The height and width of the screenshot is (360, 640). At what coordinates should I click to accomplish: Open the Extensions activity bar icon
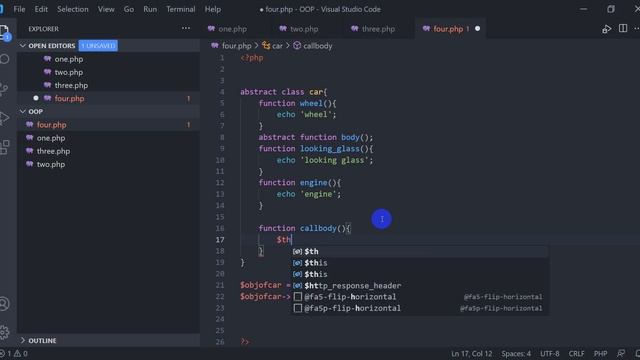pos(5,147)
